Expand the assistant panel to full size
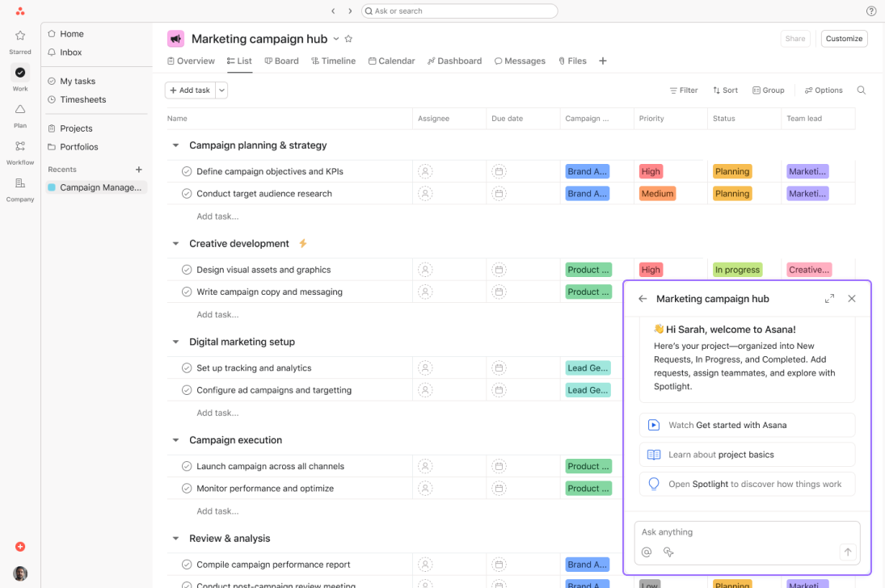The height and width of the screenshot is (588, 885). coord(829,299)
